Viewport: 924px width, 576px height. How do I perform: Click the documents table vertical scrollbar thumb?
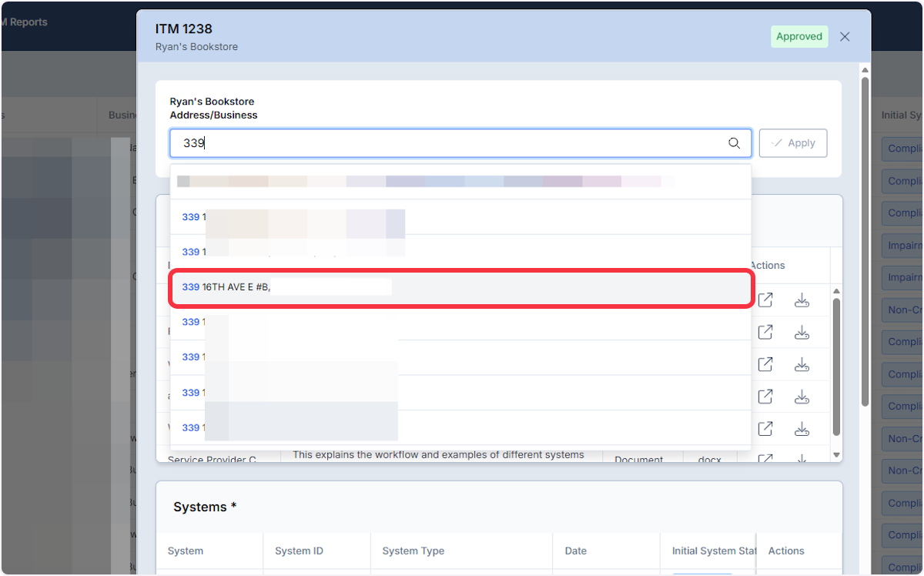(837, 367)
